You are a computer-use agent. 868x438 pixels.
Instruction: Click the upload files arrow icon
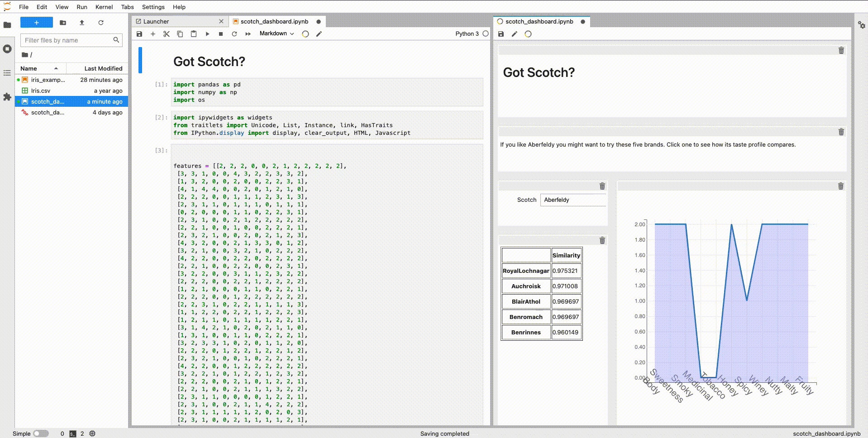(x=82, y=22)
